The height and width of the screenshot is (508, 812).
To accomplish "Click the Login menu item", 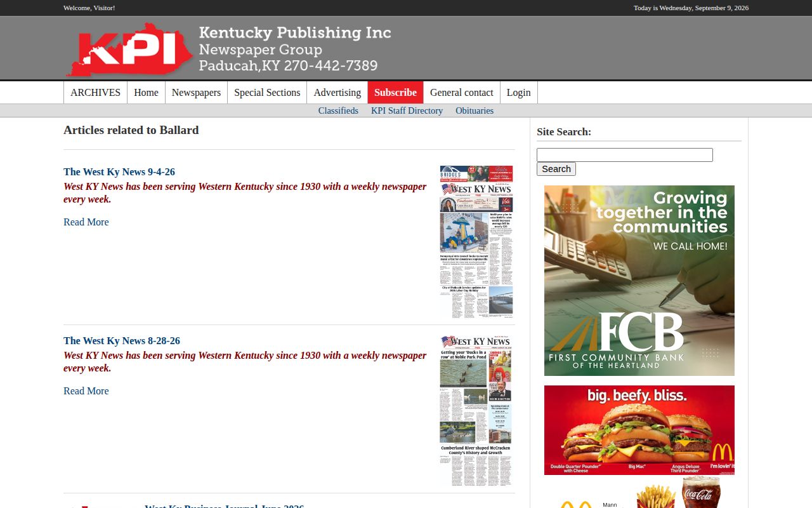I will [x=518, y=93].
